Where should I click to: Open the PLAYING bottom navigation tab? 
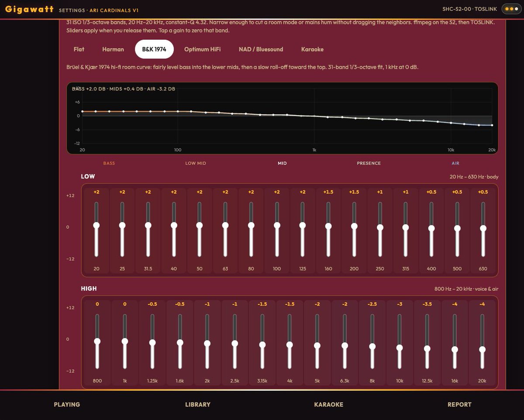(x=67, y=405)
